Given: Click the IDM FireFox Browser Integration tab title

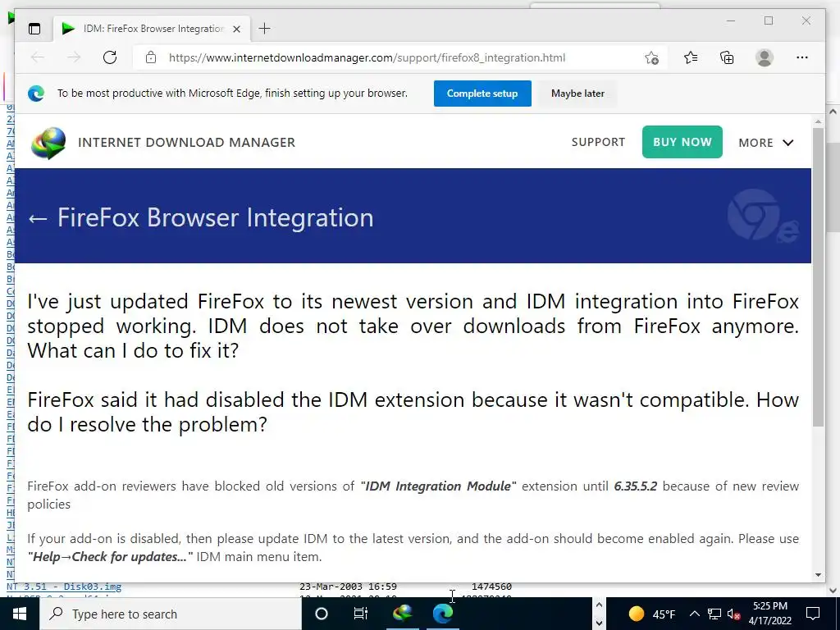Looking at the screenshot, I should pyautogui.click(x=153, y=29).
